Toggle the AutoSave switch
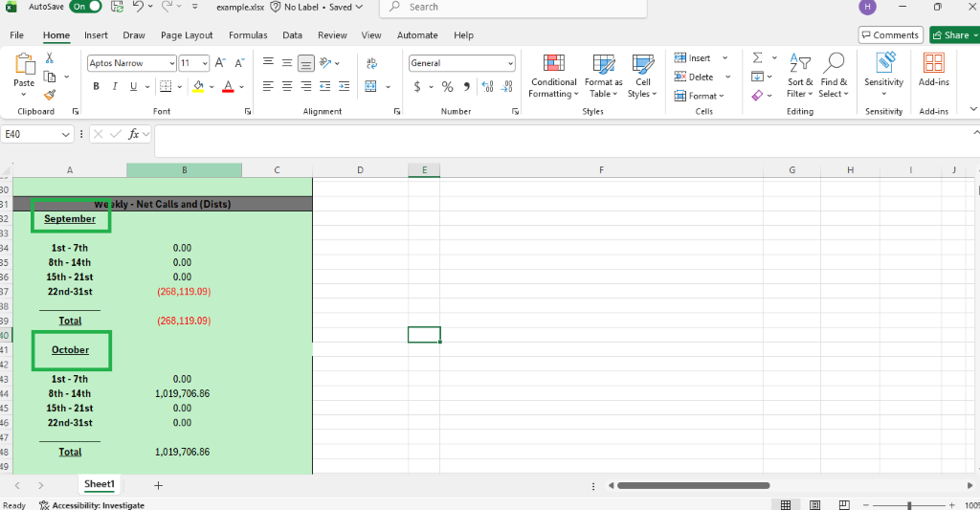 coord(85,7)
